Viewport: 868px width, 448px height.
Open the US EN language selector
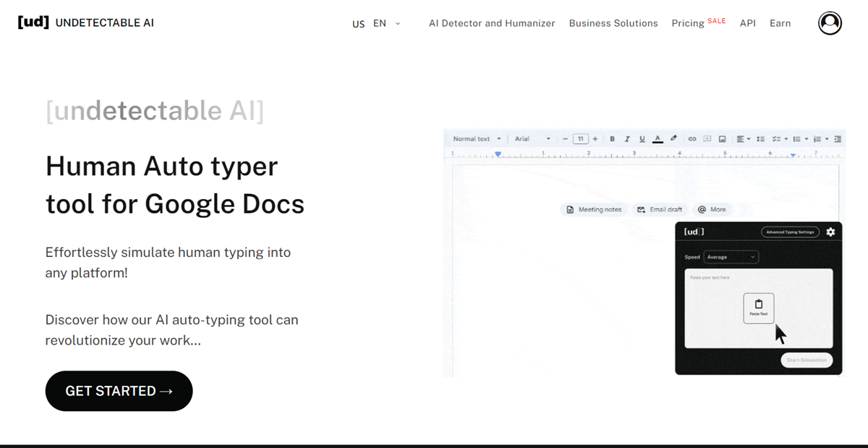tap(376, 23)
